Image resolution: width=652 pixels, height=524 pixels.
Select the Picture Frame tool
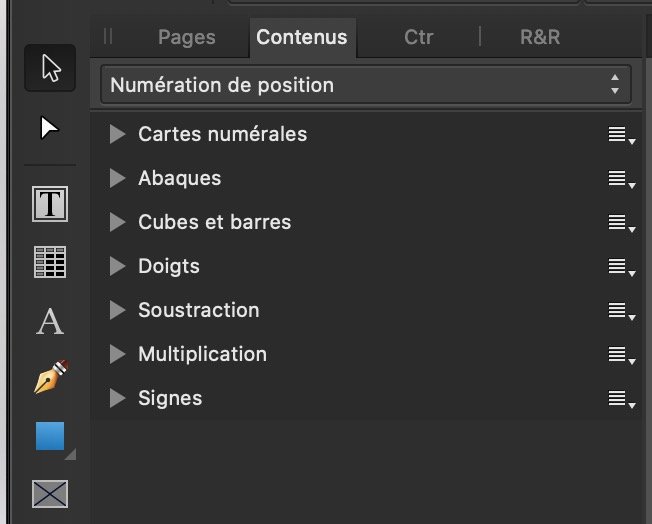tap(50, 494)
